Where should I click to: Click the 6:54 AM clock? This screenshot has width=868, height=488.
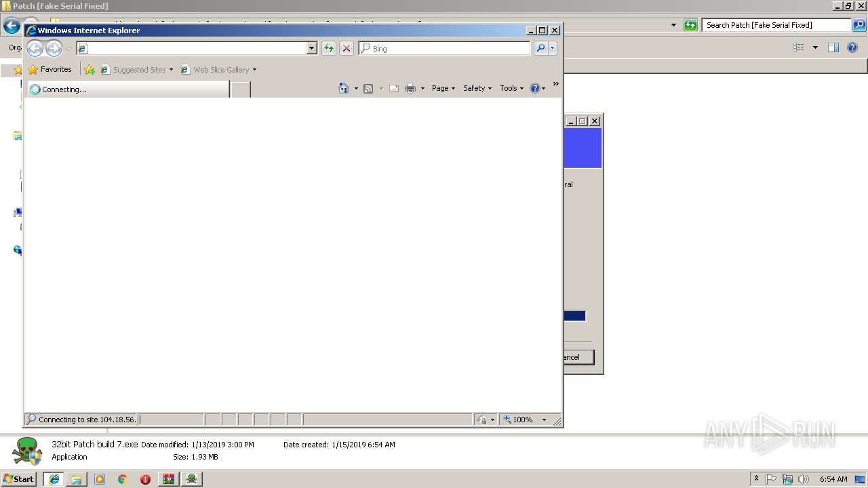833,479
